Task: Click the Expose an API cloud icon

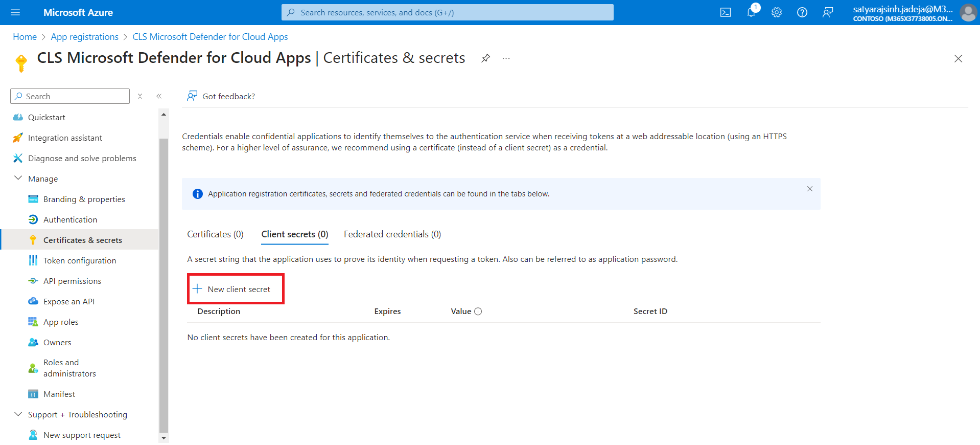Action: 33,301
